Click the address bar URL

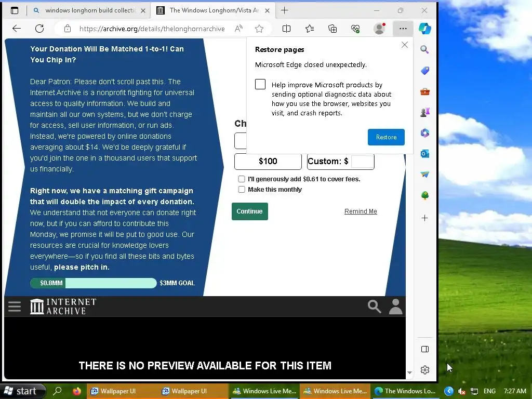[x=152, y=29]
